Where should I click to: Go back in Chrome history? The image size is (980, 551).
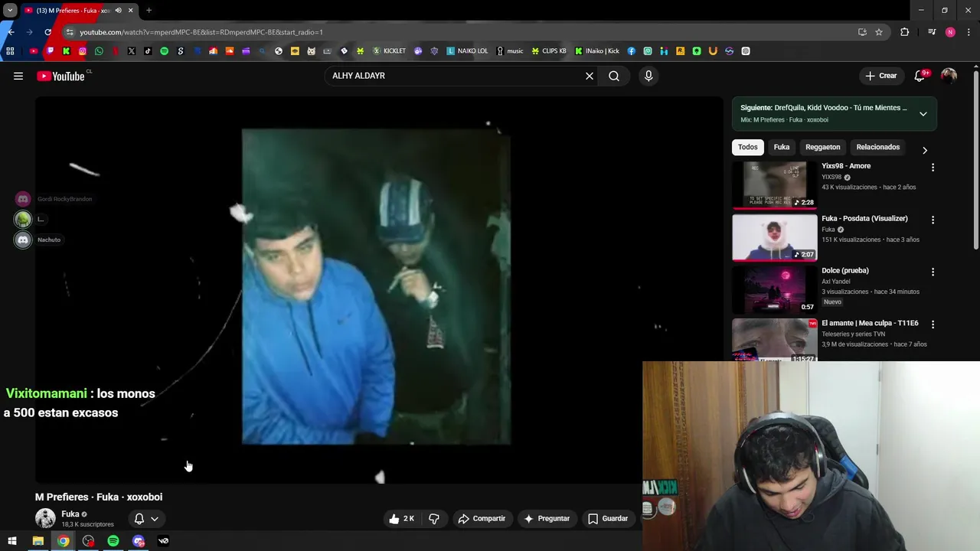pyautogui.click(x=11, y=32)
